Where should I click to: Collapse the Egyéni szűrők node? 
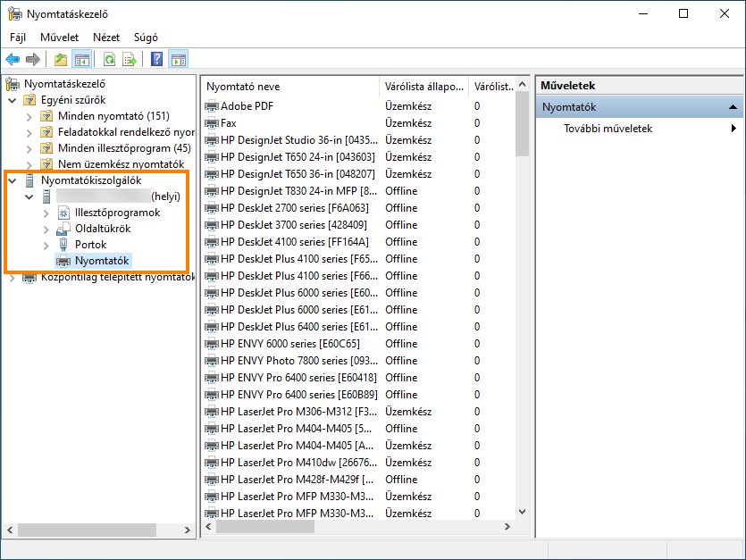pos(13,100)
